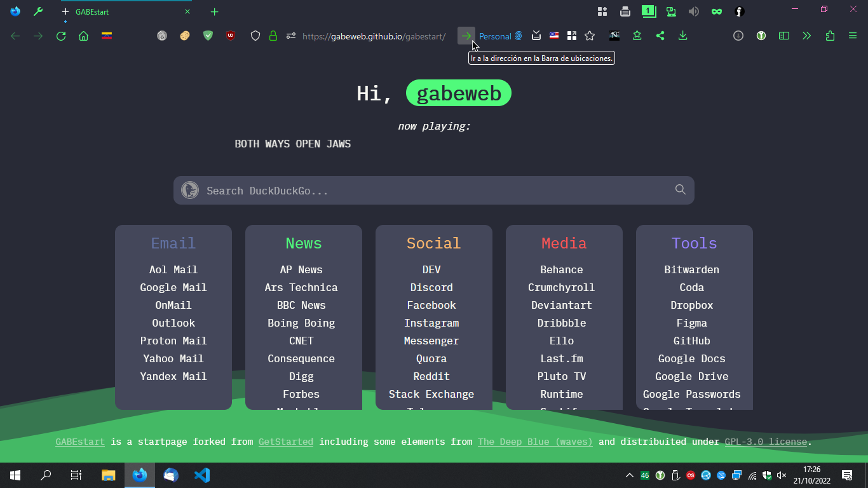Screen dimensions: 868x488
Task: Open the Windows notification center icon
Action: tap(847, 475)
